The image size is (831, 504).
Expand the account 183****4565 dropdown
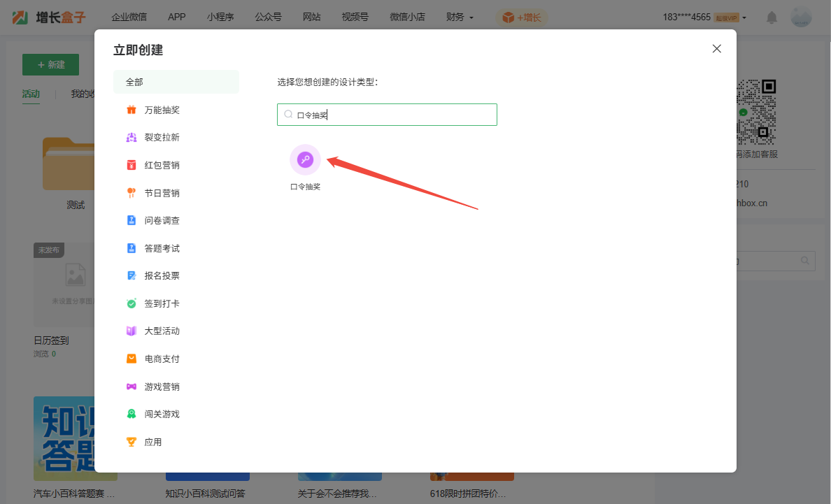click(704, 17)
